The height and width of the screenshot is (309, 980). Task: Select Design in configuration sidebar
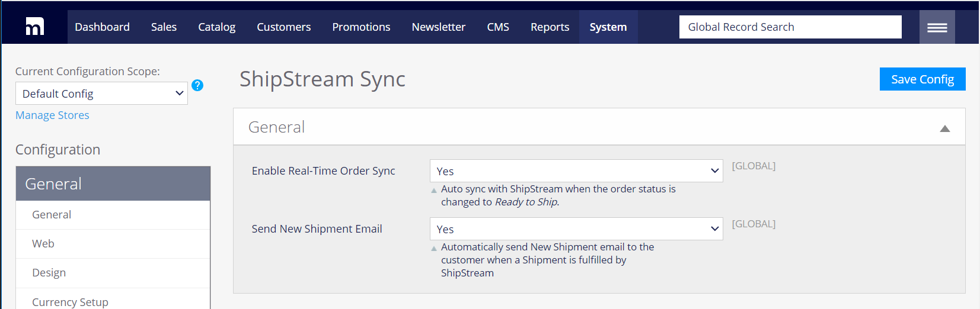49,273
